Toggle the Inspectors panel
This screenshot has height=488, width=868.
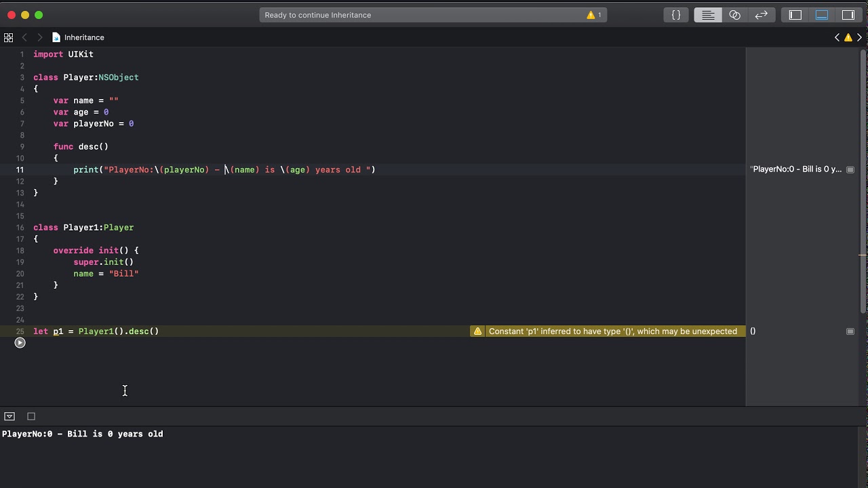point(848,15)
